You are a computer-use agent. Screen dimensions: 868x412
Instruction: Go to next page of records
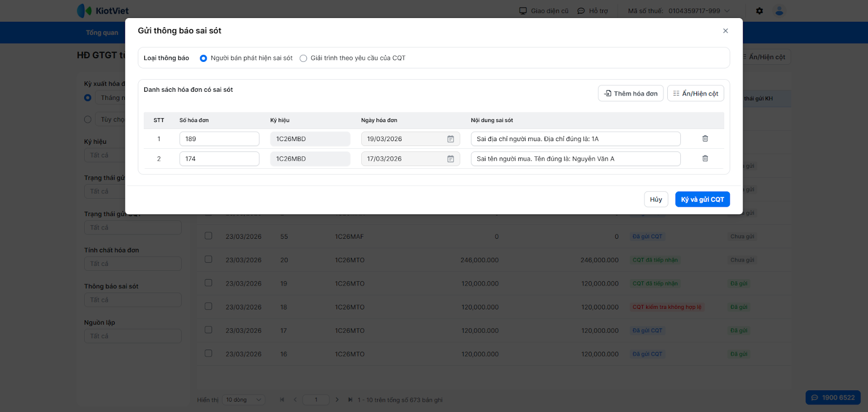click(x=337, y=400)
